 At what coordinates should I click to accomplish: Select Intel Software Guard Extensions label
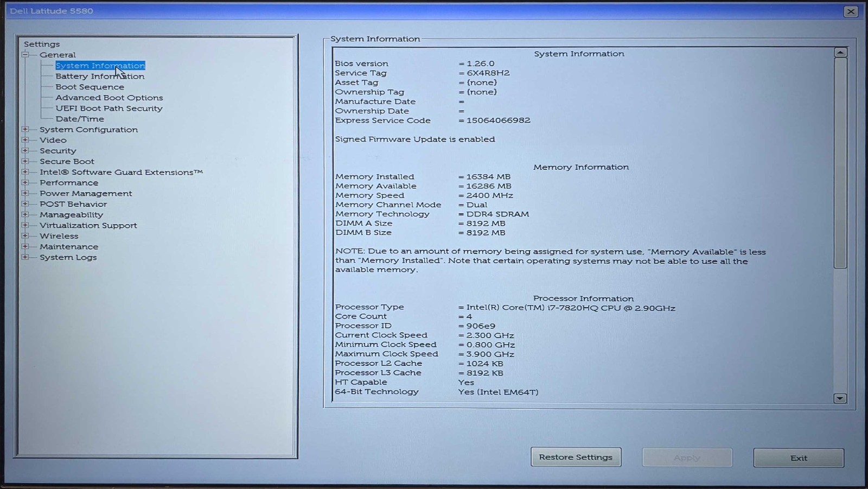121,172
